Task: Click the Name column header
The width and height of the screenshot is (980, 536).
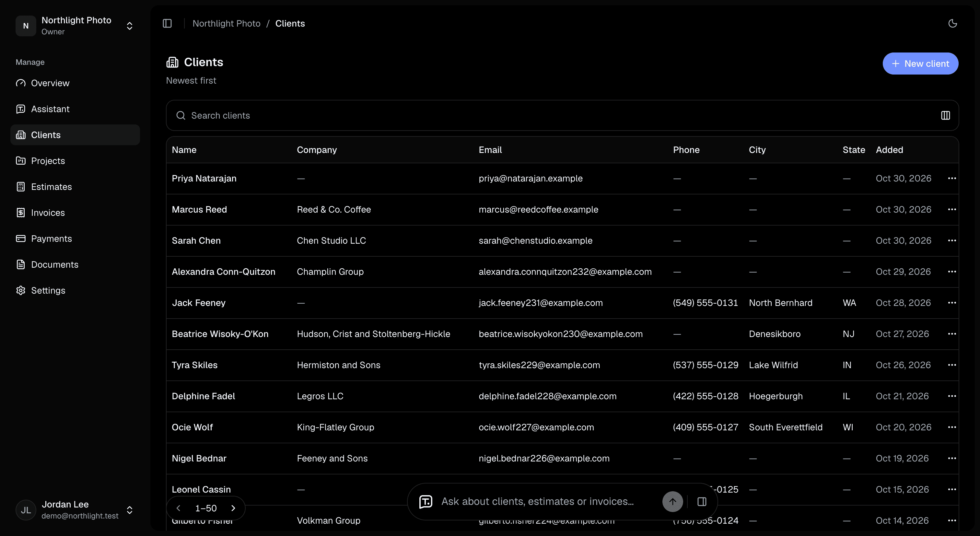Action: pos(184,150)
